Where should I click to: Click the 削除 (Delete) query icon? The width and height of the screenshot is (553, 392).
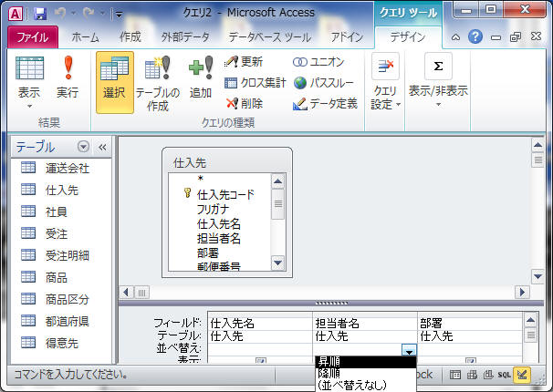pyautogui.click(x=244, y=104)
